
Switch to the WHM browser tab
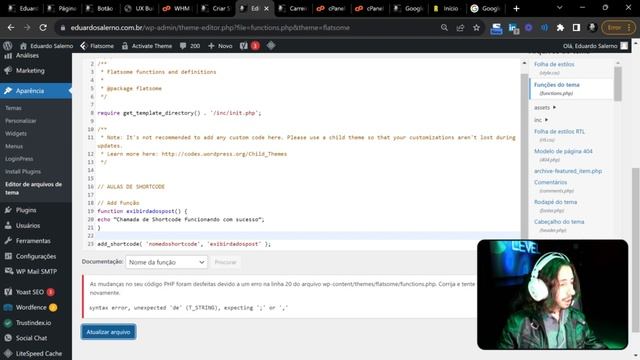tap(177, 8)
